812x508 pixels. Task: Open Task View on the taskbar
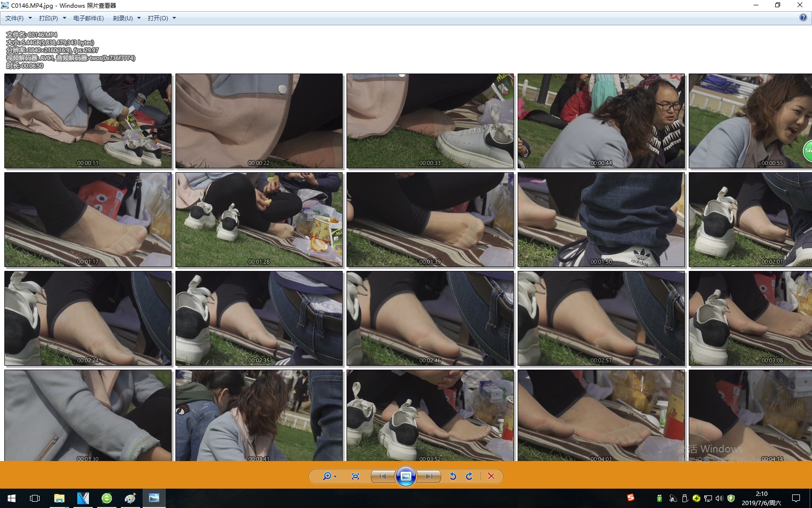coord(35,498)
